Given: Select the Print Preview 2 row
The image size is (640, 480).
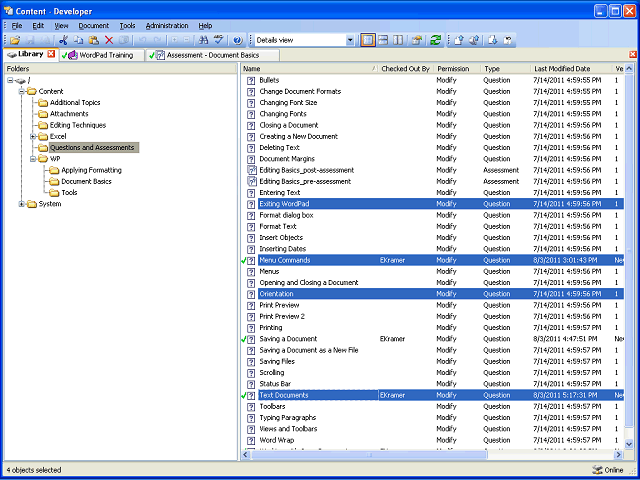Looking at the screenshot, I should coord(433,317).
